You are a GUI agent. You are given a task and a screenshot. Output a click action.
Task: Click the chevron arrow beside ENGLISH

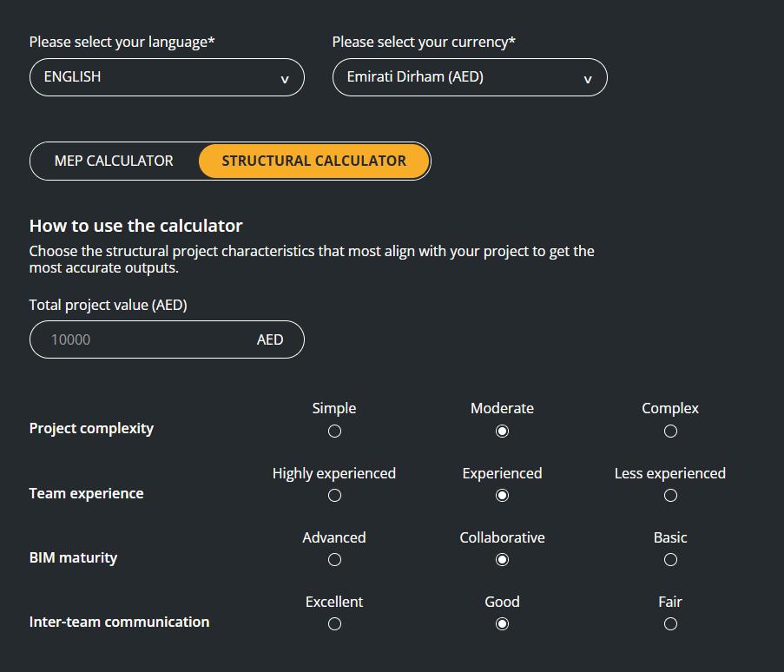284,79
